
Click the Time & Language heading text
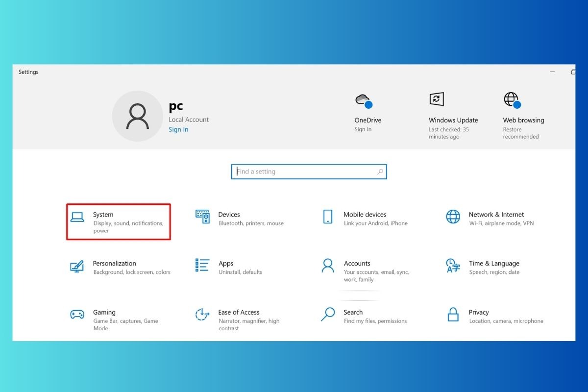(494, 263)
